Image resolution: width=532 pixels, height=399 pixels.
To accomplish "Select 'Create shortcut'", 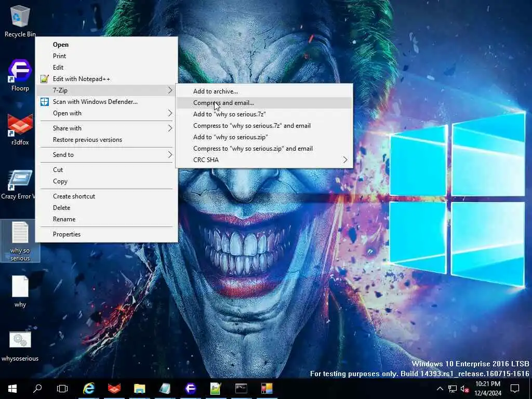I will [x=107, y=196].
